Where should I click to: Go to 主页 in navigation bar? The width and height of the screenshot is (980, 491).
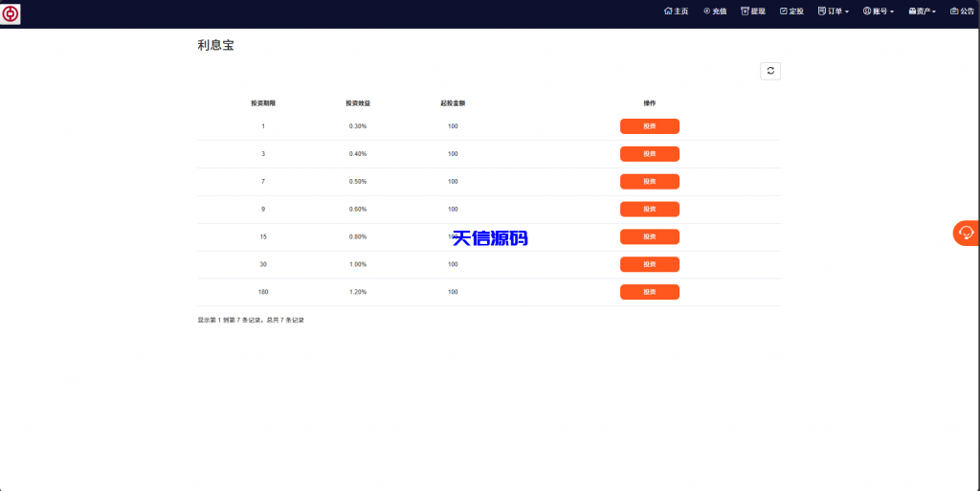[x=680, y=11]
